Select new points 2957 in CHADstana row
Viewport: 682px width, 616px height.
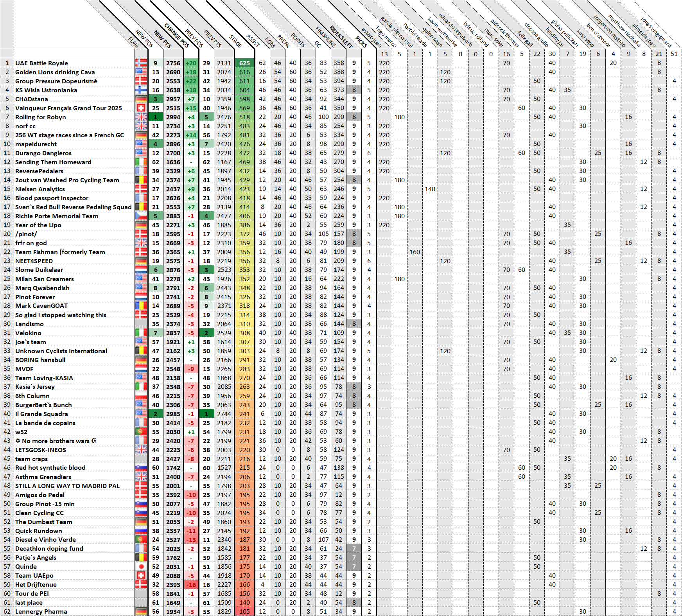click(173, 99)
